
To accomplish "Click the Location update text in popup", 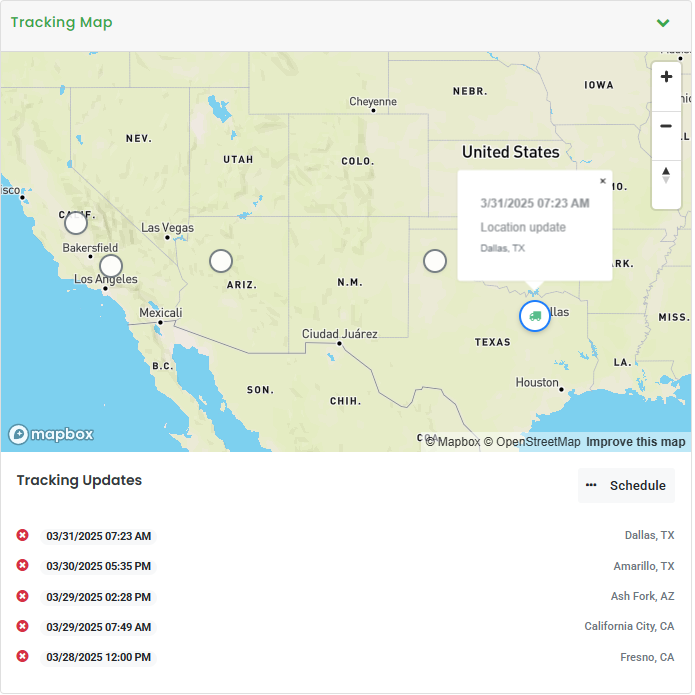I will pos(523,227).
